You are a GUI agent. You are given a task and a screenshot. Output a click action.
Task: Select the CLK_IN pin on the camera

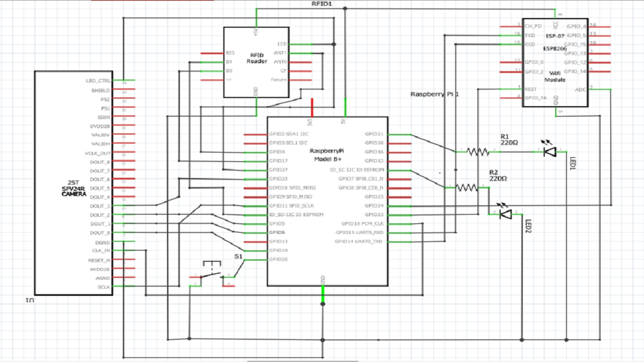click(101, 251)
